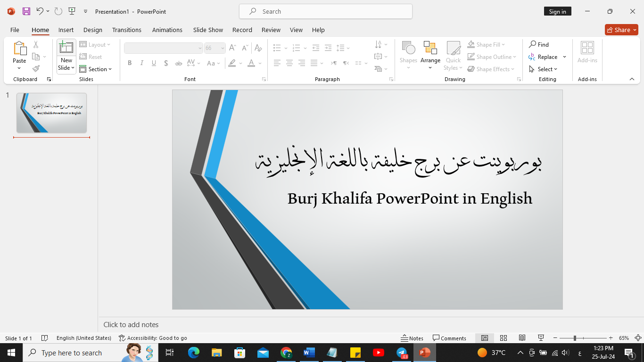Click the Cut scissors icon
Viewport: 644px width, 362px height.
point(36,45)
